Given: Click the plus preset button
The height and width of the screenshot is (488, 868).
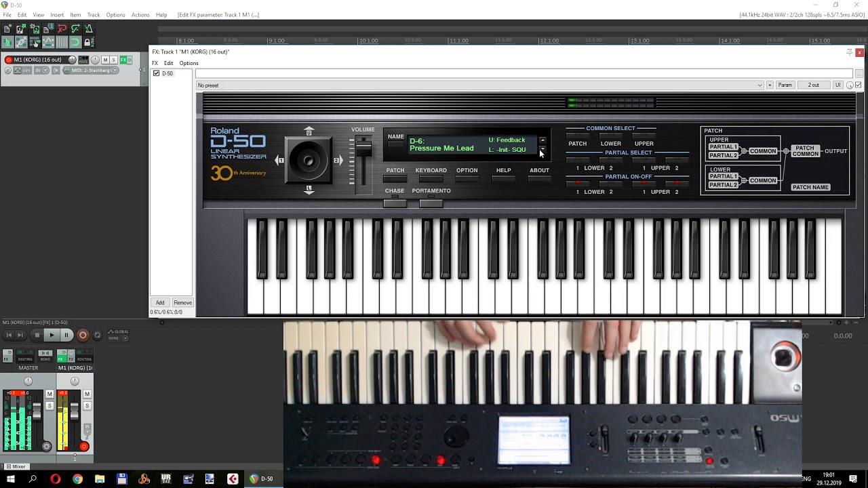Looking at the screenshot, I should (x=770, y=85).
